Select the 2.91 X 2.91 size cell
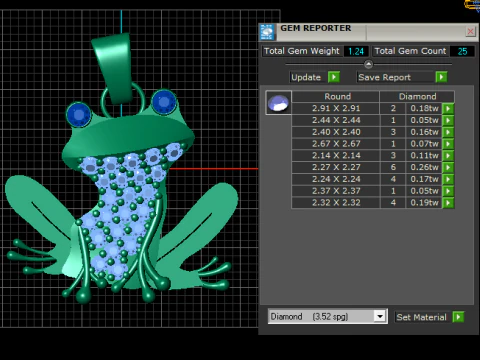Screen dimensions: 480x360 pyautogui.click(x=336, y=108)
